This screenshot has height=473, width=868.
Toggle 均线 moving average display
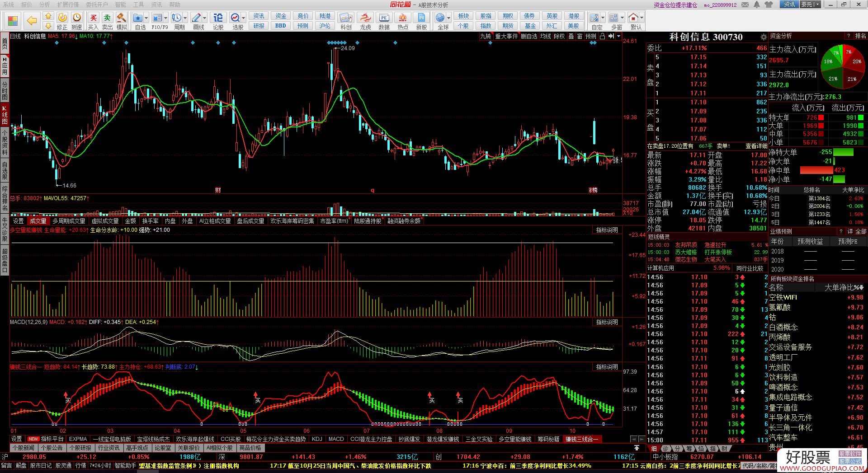point(546,36)
